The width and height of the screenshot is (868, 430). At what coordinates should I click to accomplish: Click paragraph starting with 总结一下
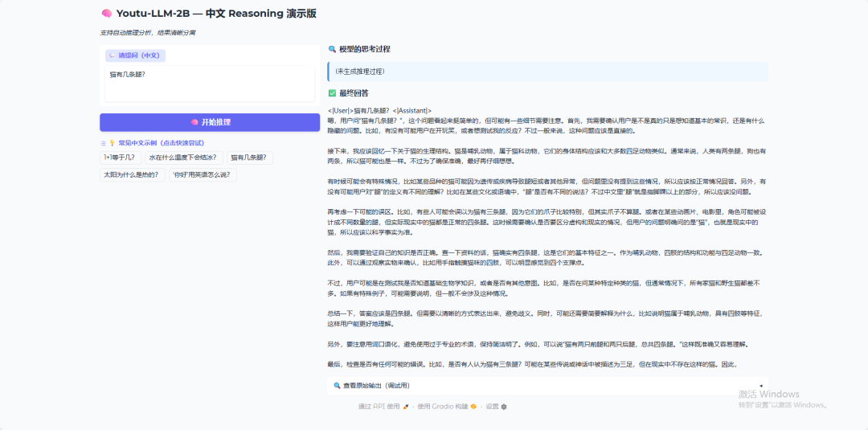(x=545, y=319)
